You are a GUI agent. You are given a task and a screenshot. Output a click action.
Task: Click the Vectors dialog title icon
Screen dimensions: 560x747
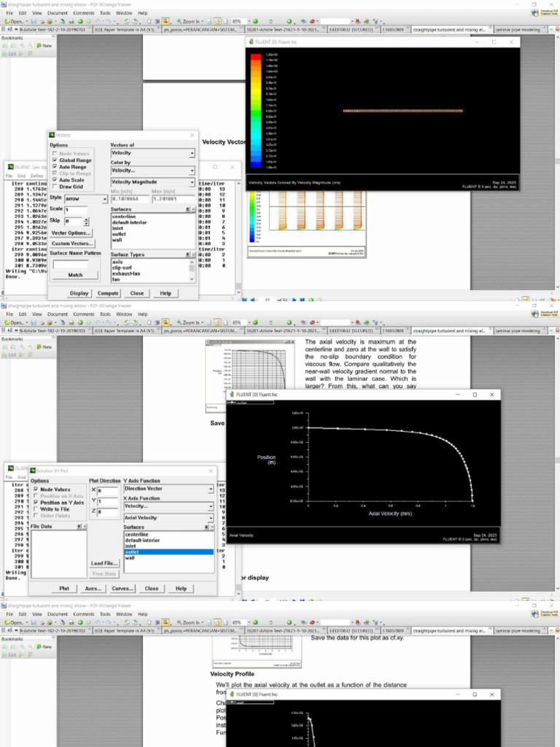52,135
